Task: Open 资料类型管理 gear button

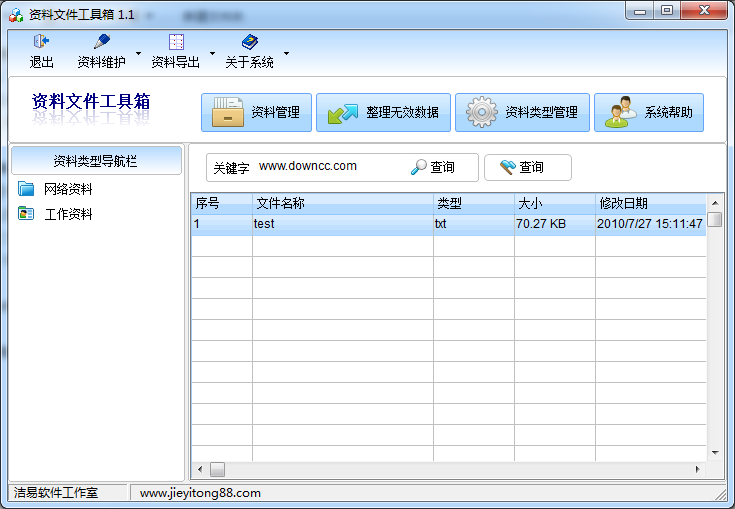Action: (x=522, y=113)
